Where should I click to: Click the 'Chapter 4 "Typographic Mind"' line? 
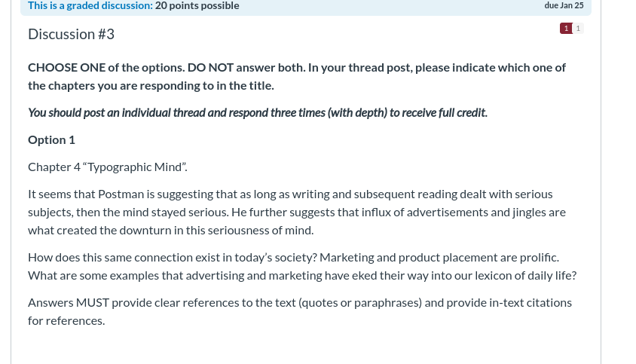(108, 167)
